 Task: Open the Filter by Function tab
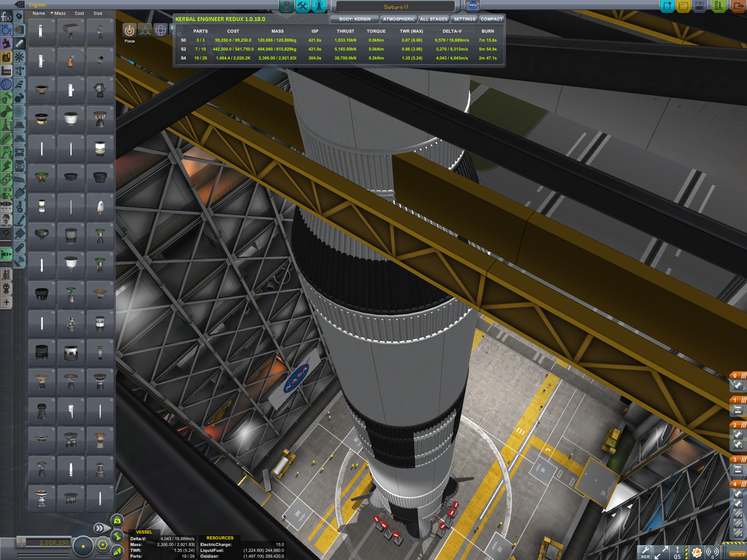(6, 17)
